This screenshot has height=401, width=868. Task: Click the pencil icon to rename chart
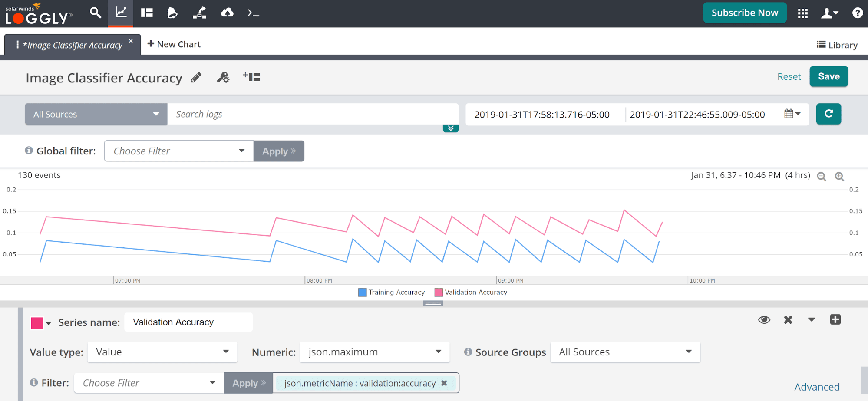(x=196, y=78)
